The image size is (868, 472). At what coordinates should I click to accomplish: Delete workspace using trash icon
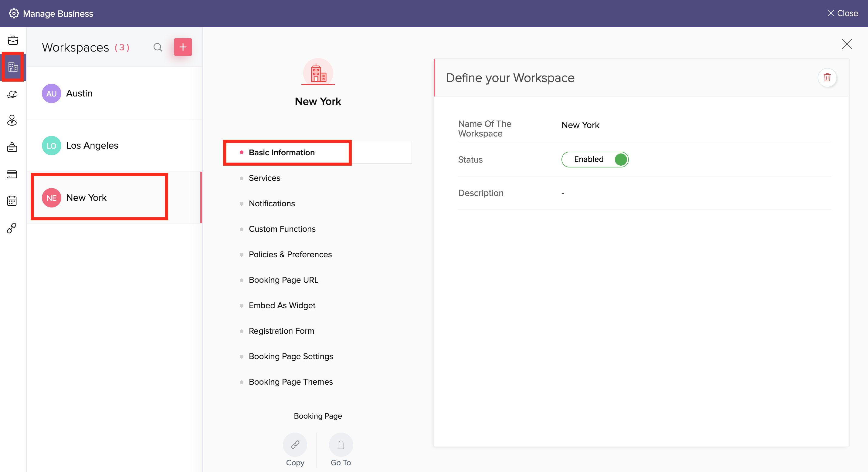point(827,77)
